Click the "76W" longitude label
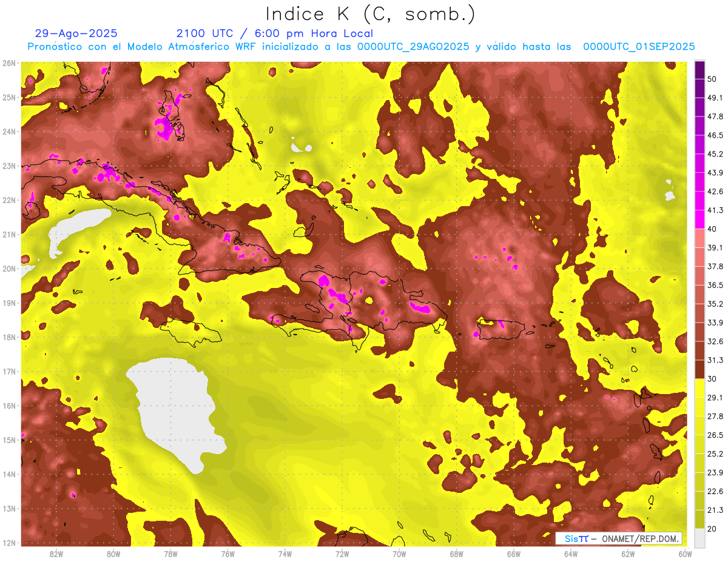This screenshot has height=562, width=728. click(228, 554)
